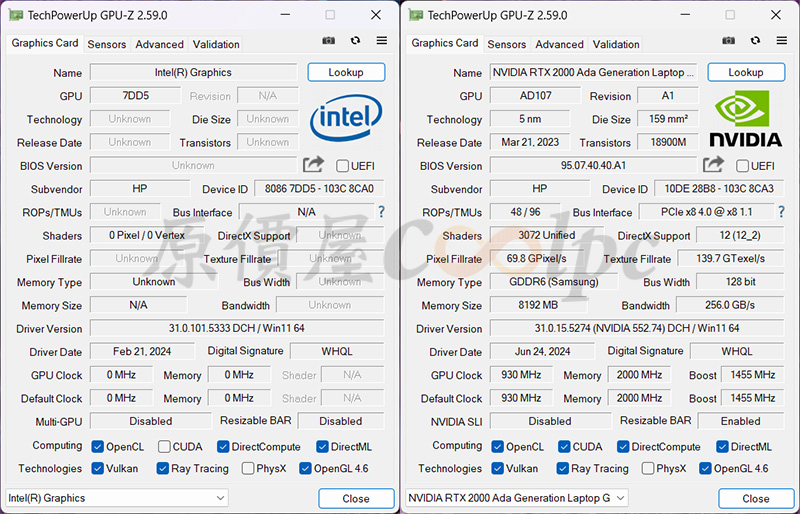Open the Intel(R) Graphics GPU selector dropdown
This screenshot has height=514, width=800.
tap(117, 498)
